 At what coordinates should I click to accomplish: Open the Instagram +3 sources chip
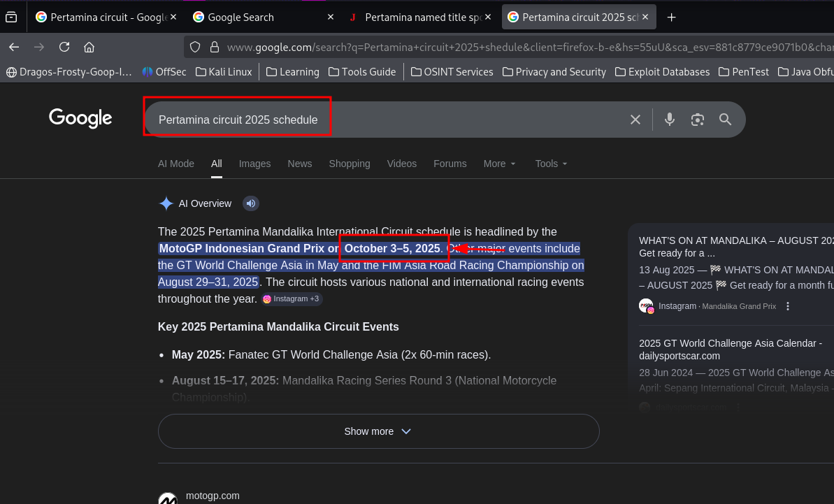(x=291, y=298)
